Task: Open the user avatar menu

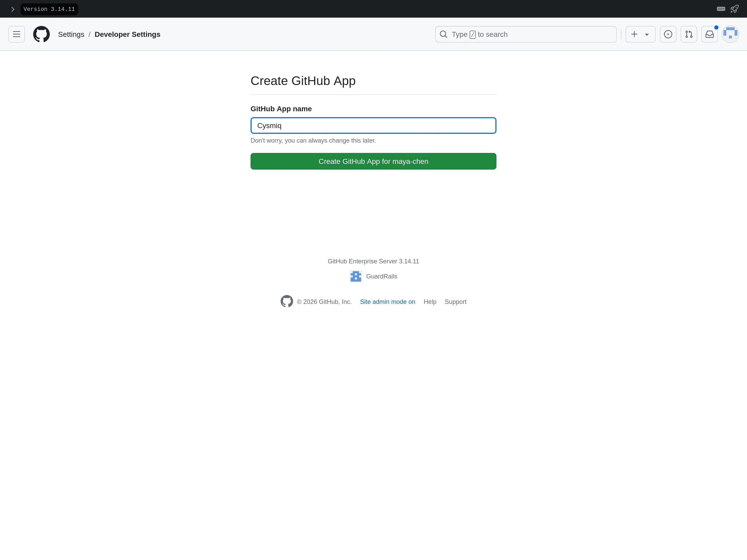Action: (x=730, y=34)
